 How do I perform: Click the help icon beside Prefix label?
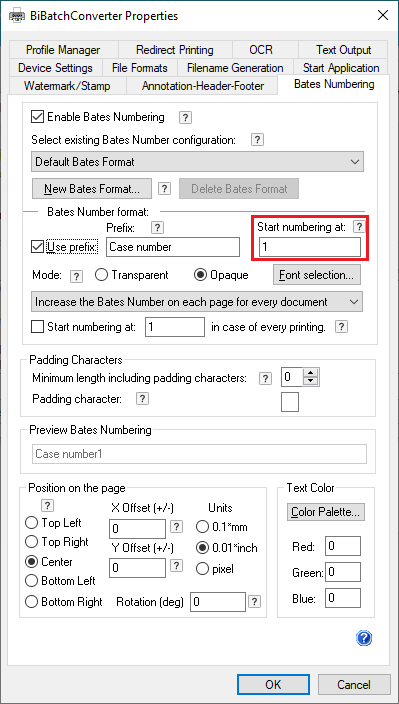pyautogui.click(x=157, y=228)
